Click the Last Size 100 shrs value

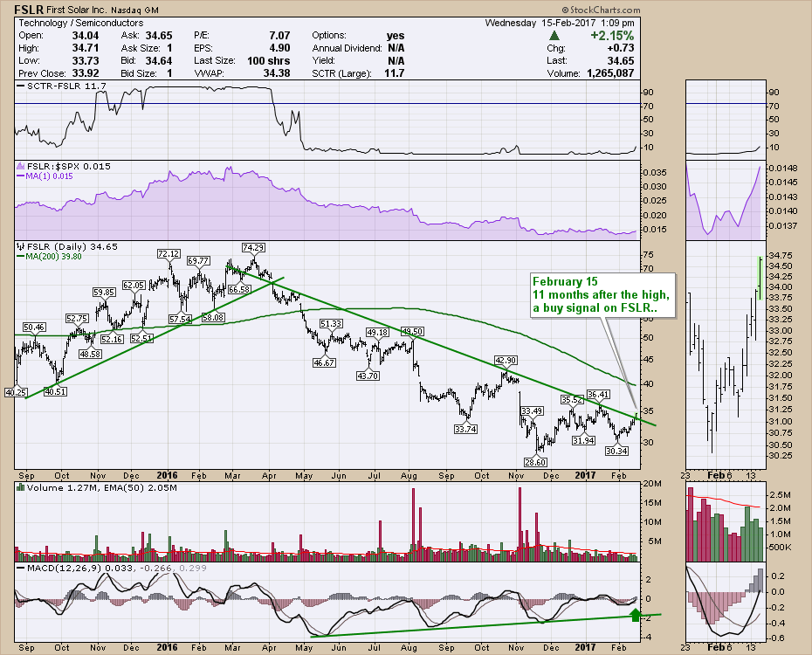click(x=268, y=60)
